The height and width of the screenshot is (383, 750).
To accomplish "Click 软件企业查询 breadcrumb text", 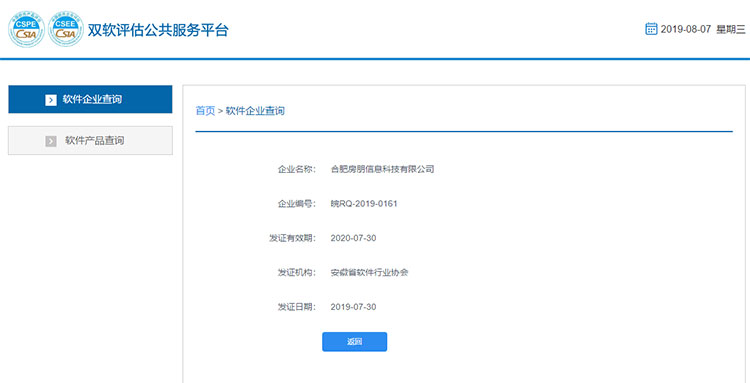I will coord(255,111).
